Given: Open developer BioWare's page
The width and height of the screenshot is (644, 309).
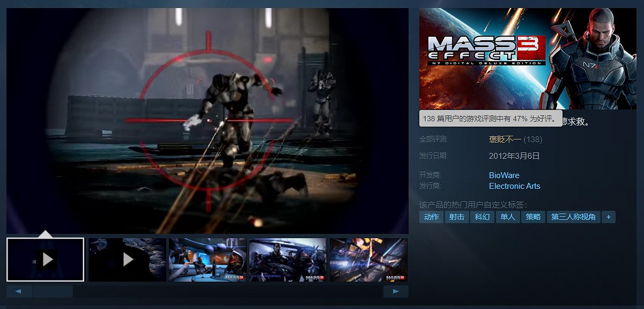Looking at the screenshot, I should click(504, 175).
